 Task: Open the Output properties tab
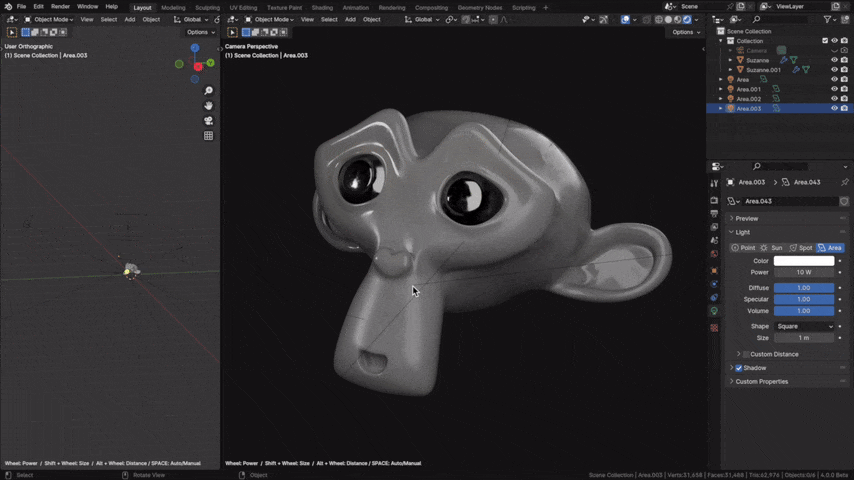(714, 214)
